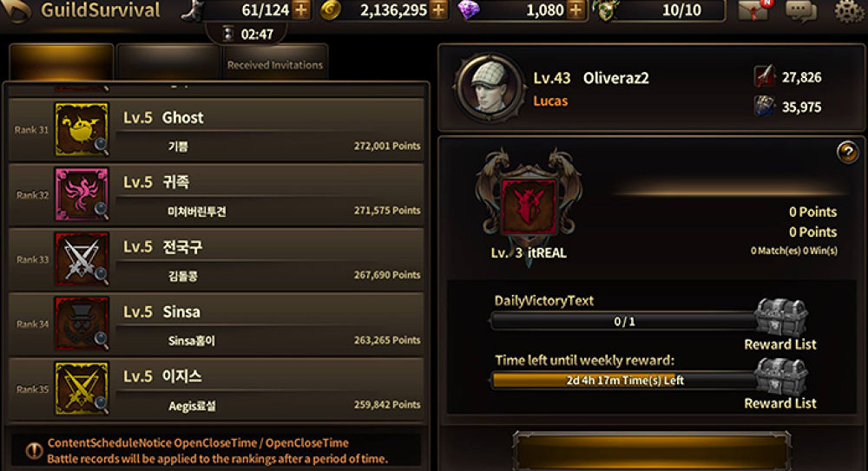
Task: Select the first highlighted golden tab
Action: click(62, 63)
